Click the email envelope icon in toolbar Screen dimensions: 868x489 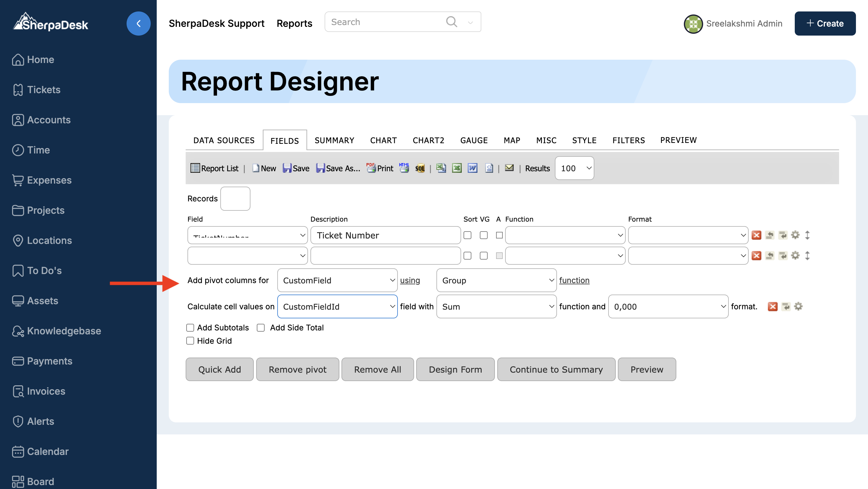[509, 168]
